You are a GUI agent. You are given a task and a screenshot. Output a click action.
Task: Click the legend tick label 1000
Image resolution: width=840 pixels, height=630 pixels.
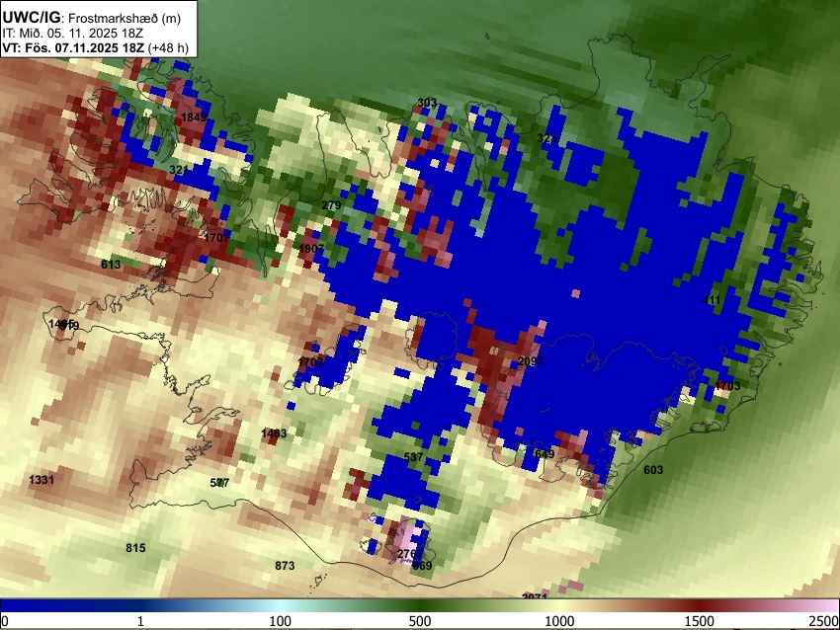(x=559, y=621)
